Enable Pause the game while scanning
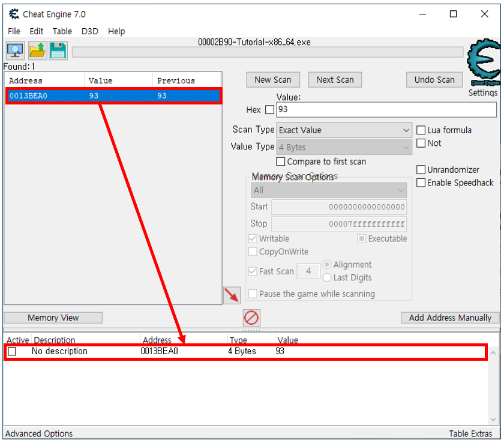 (x=253, y=294)
